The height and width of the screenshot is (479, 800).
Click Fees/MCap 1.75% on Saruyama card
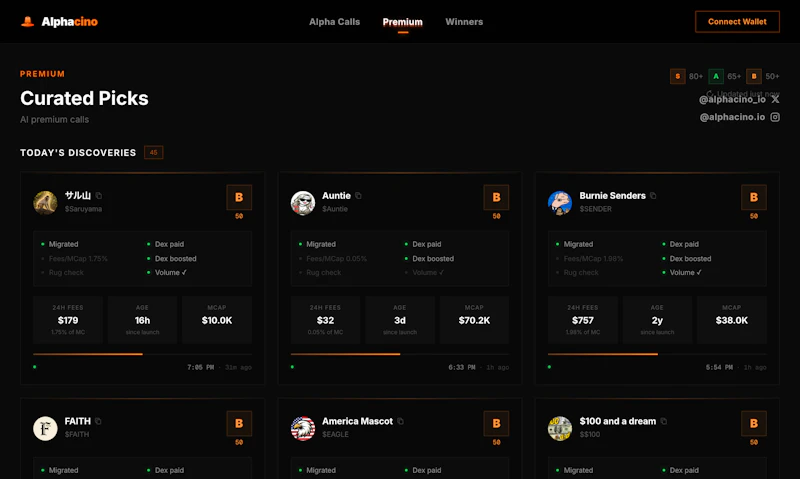click(x=78, y=259)
